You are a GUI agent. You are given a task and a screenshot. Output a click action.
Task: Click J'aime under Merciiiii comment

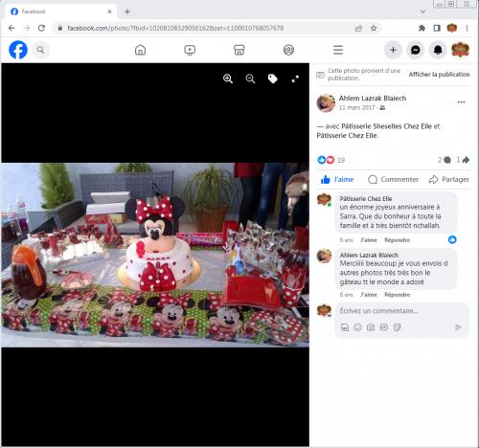click(x=369, y=295)
